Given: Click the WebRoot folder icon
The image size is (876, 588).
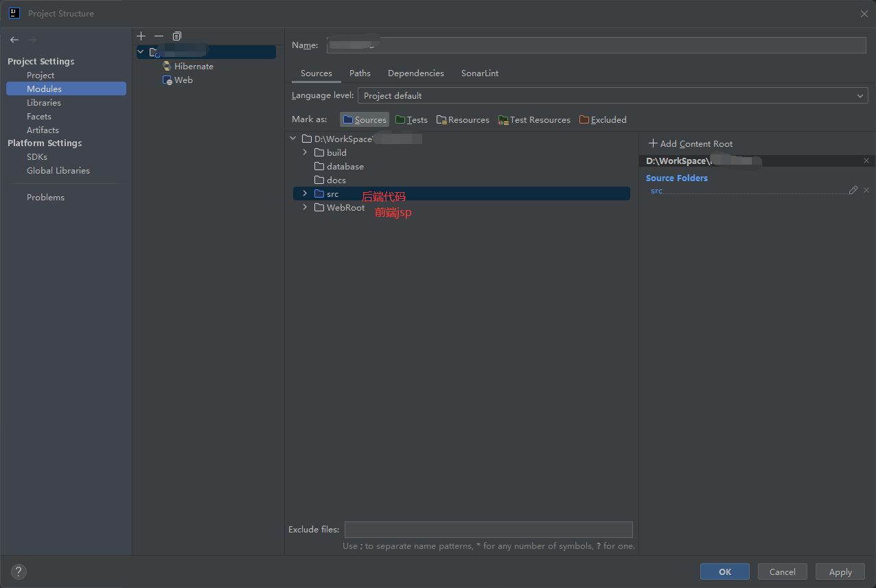Looking at the screenshot, I should pos(319,207).
